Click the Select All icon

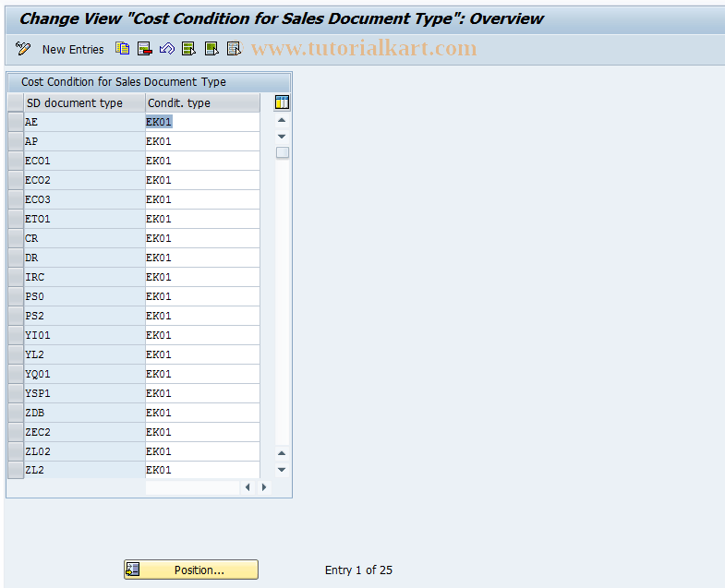tap(188, 49)
